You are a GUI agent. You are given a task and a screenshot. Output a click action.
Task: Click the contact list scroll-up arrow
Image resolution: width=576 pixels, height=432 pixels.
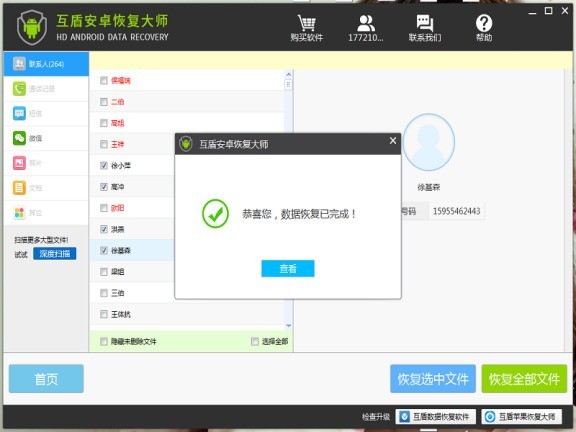pyautogui.click(x=289, y=74)
